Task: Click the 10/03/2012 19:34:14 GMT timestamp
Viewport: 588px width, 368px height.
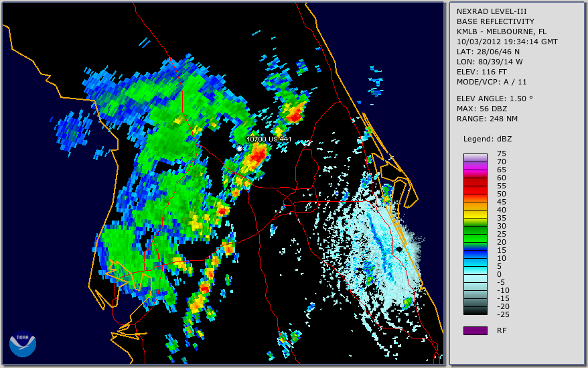Action: coord(507,42)
